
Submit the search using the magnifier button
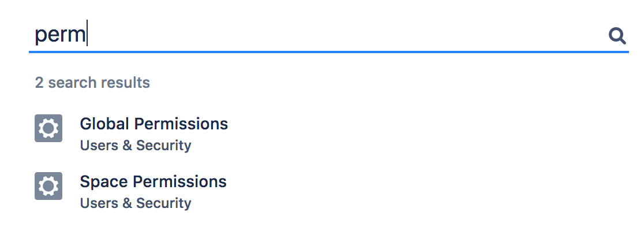[617, 36]
